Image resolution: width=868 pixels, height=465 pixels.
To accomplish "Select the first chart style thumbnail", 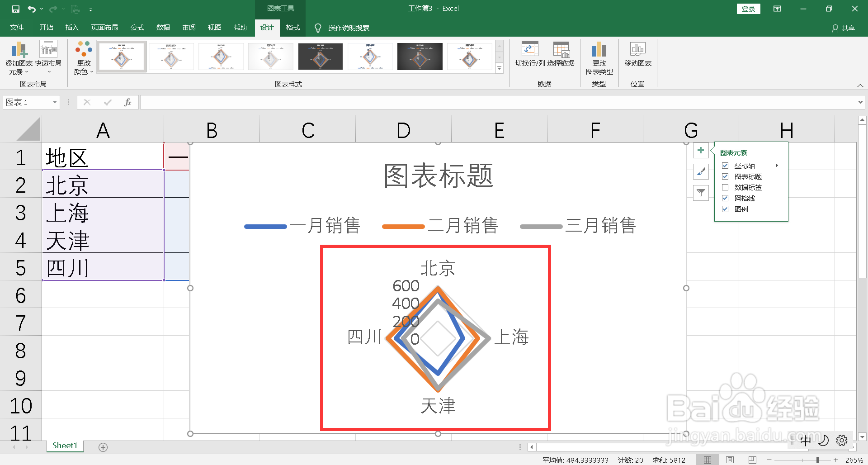I will 122,57.
